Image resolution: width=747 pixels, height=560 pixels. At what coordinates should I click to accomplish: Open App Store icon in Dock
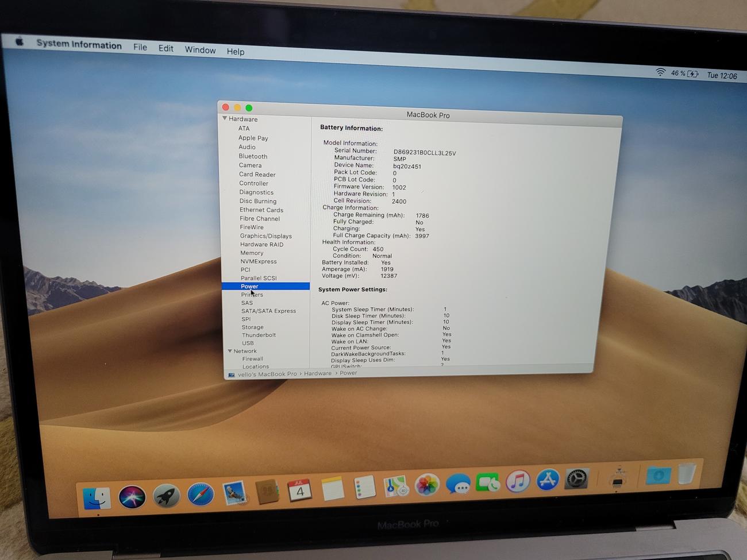[x=548, y=479]
